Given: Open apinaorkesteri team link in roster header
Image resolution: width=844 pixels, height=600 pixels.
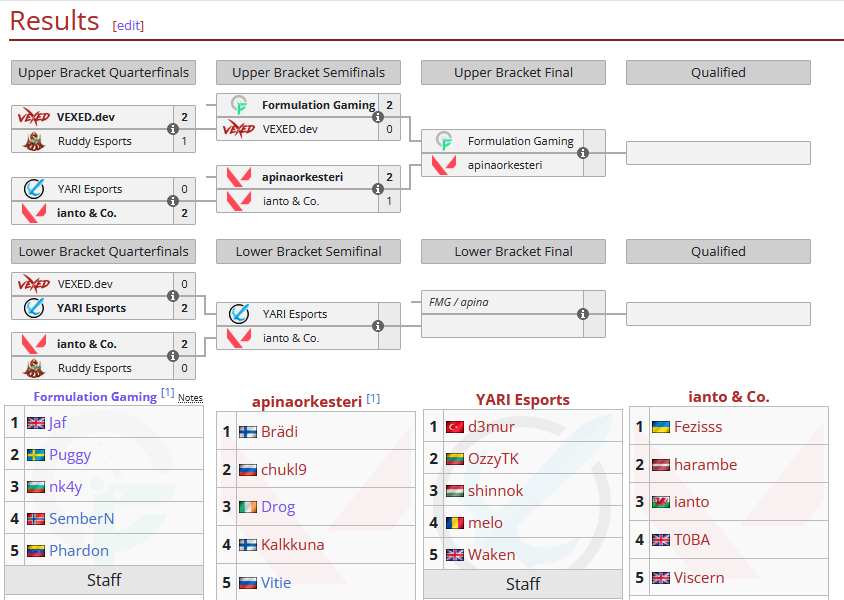Looking at the screenshot, I should [307, 402].
